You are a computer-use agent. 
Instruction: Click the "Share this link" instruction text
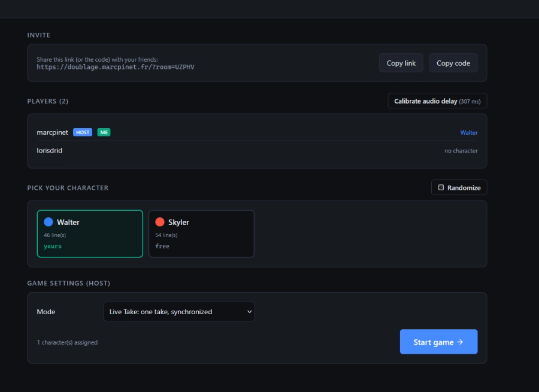click(x=97, y=59)
